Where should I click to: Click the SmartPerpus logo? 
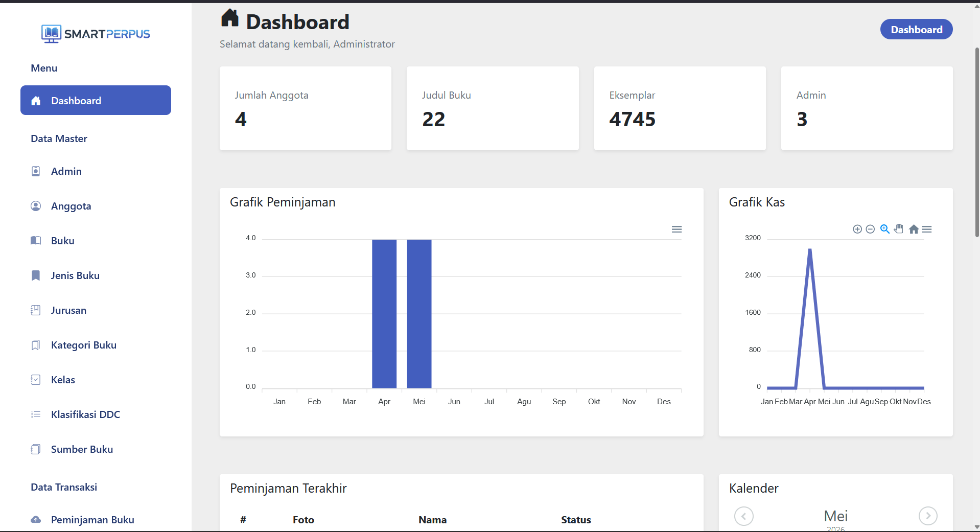[96, 34]
